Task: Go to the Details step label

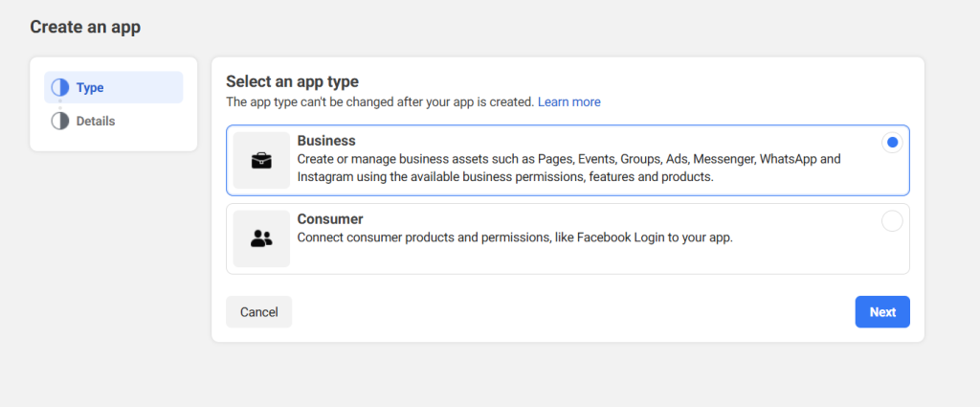Action: pyautogui.click(x=96, y=122)
